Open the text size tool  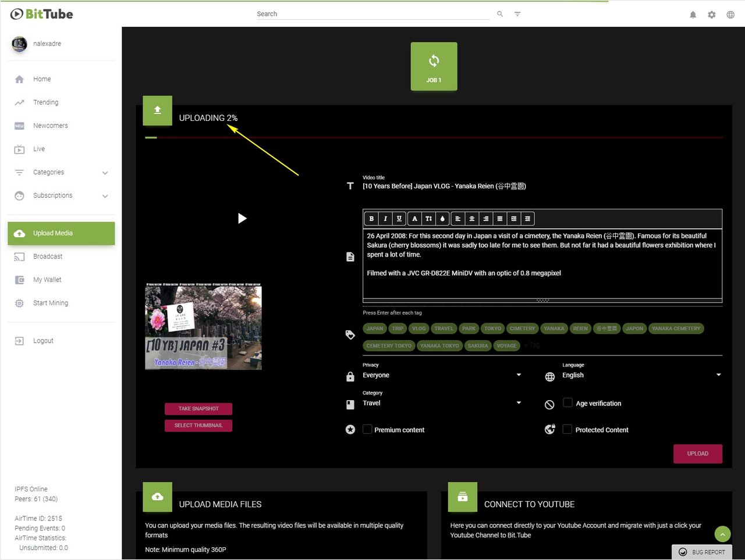coord(428,219)
